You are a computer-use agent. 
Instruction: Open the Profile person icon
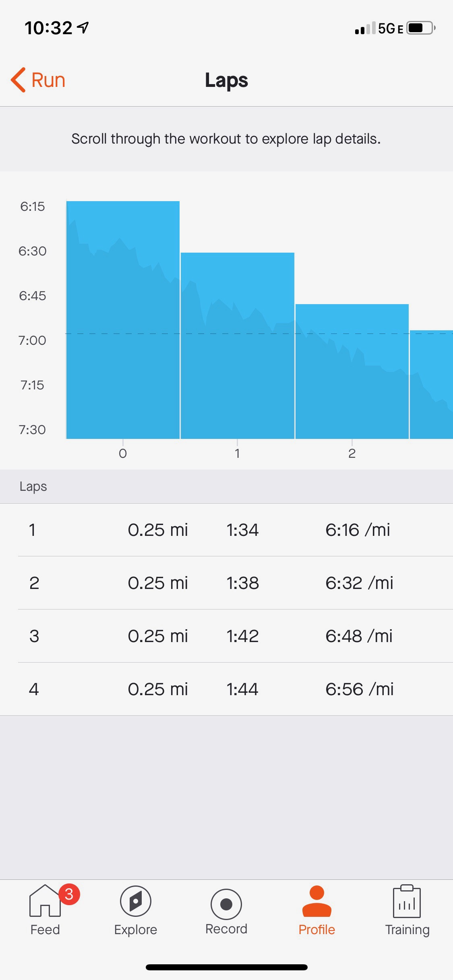[x=317, y=901]
